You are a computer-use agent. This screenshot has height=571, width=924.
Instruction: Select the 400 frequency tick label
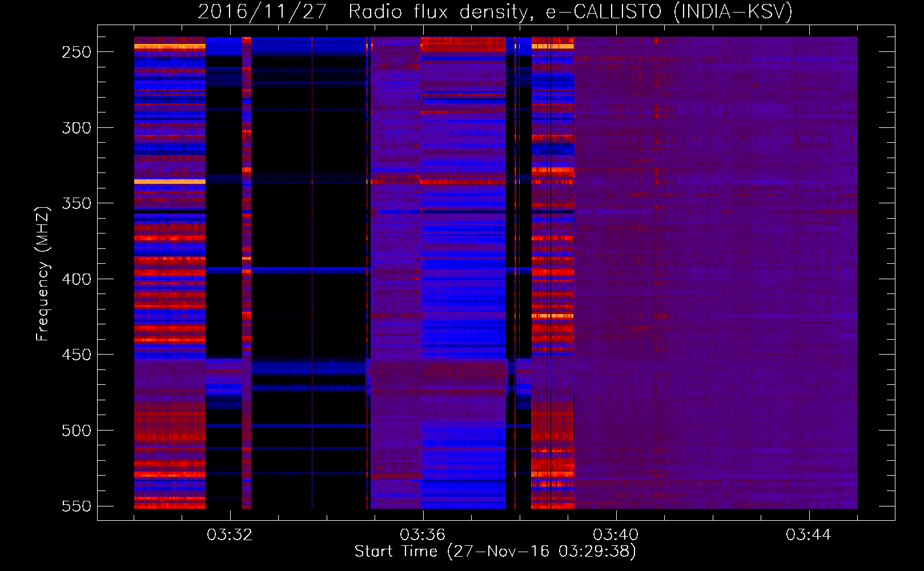77,279
